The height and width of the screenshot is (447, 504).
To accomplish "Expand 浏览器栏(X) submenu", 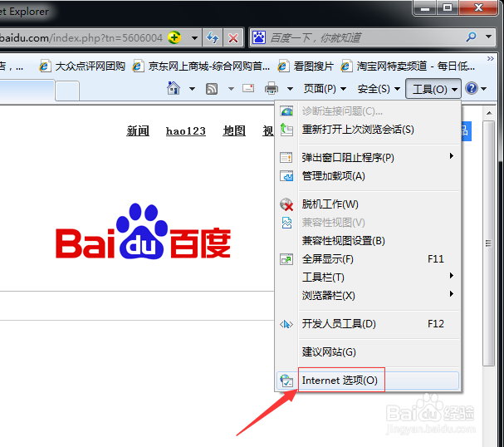I will coord(368,296).
